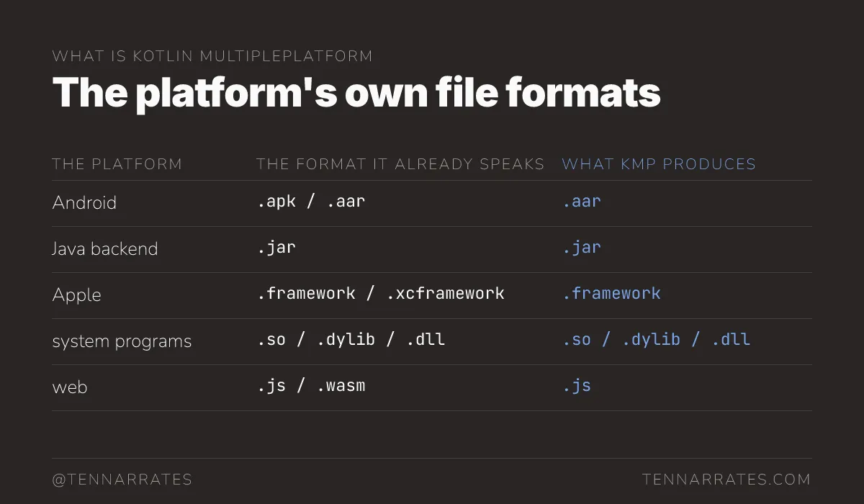Click the blue ".jar" KMP output
The height and width of the screenshot is (504, 864).
[x=582, y=248]
